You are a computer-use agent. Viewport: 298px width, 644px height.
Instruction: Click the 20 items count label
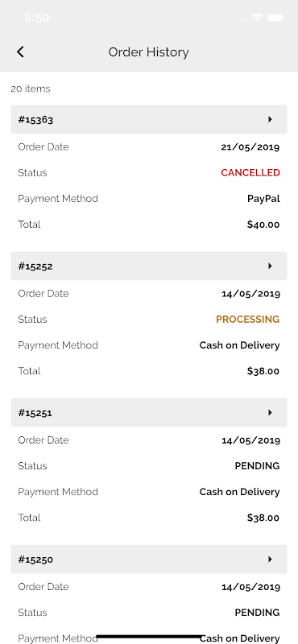point(31,89)
